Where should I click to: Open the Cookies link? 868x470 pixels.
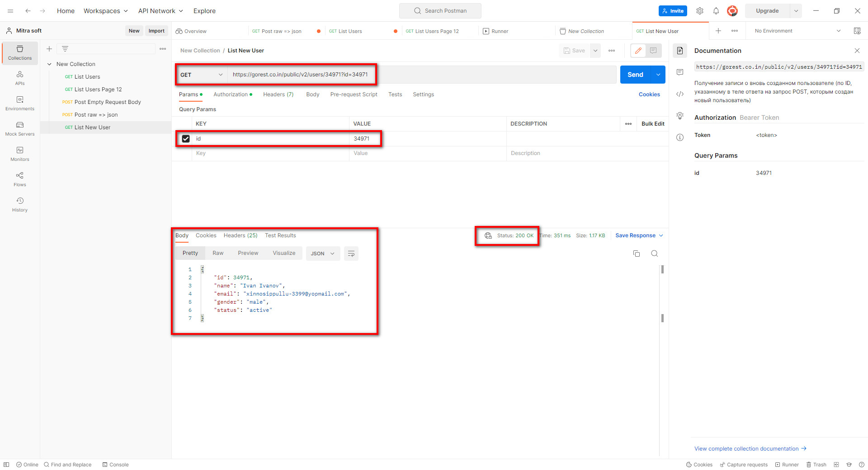click(x=649, y=94)
